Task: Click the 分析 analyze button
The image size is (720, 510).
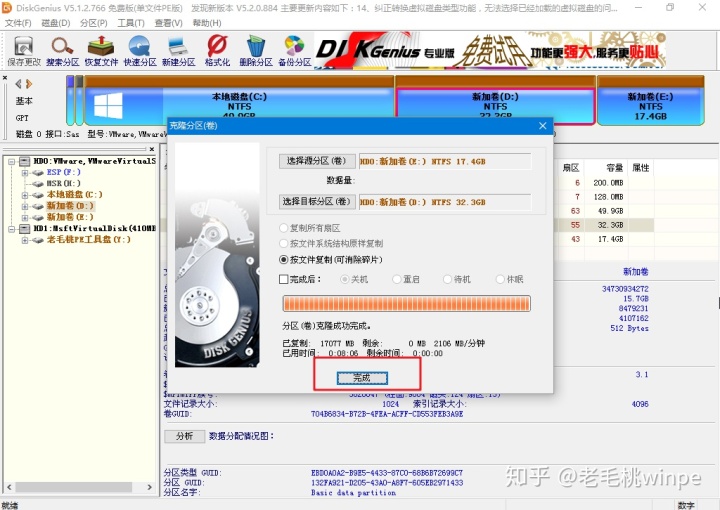Action: pyautogui.click(x=185, y=436)
